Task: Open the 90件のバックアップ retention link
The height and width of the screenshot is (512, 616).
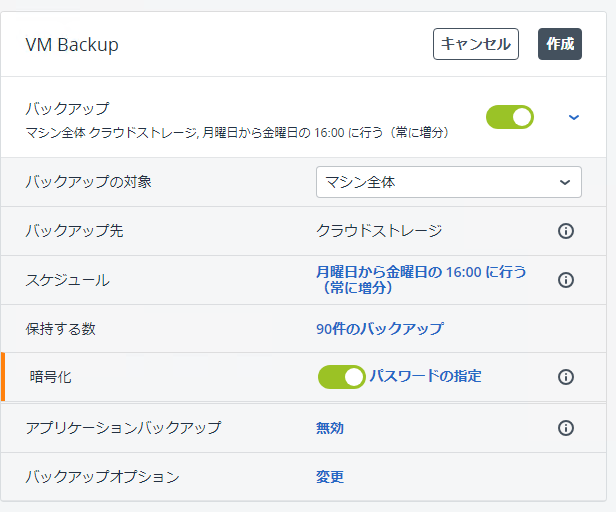Action: point(380,328)
